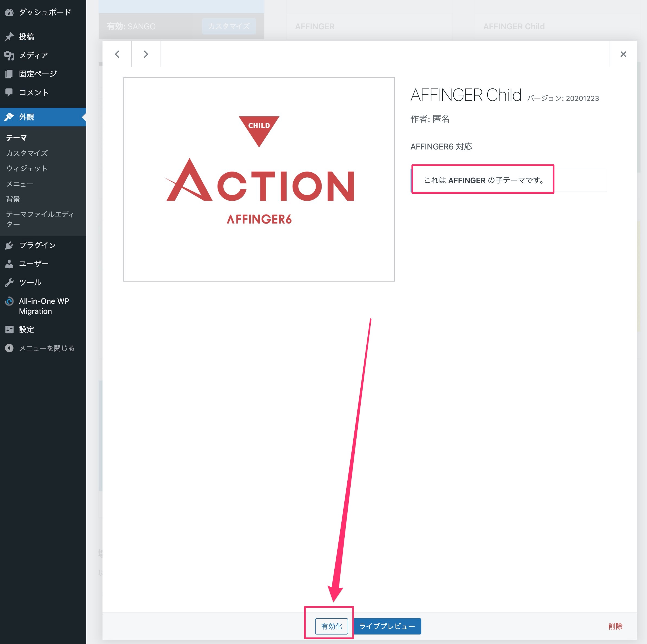The height and width of the screenshot is (644, 647).
Task: Click the paintbrush icon beside 外観
Action: (9, 117)
